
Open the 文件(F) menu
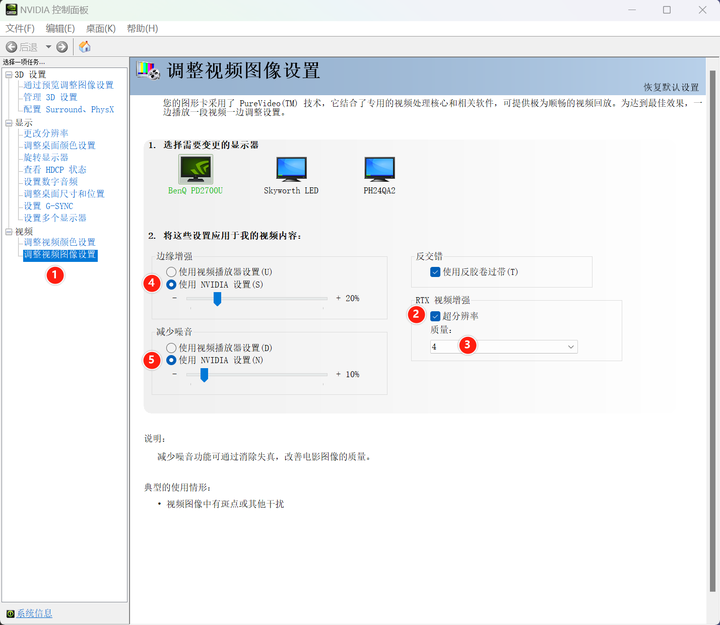click(20, 28)
